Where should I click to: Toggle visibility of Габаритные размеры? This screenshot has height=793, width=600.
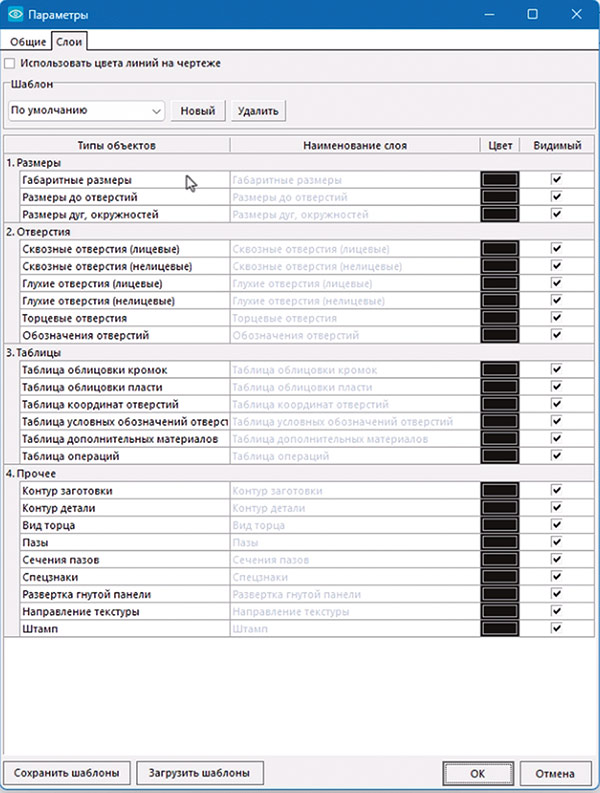pyautogui.click(x=556, y=180)
